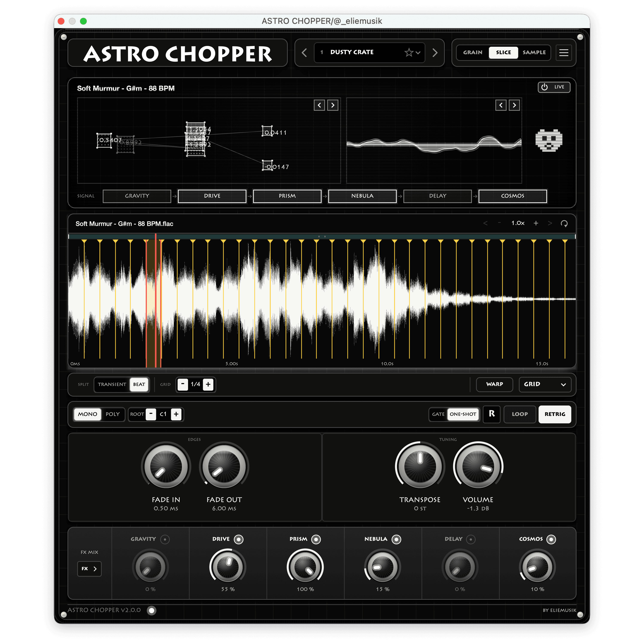This screenshot has width=644, height=644.
Task: Click the VOLUME knob
Action: coord(478,466)
